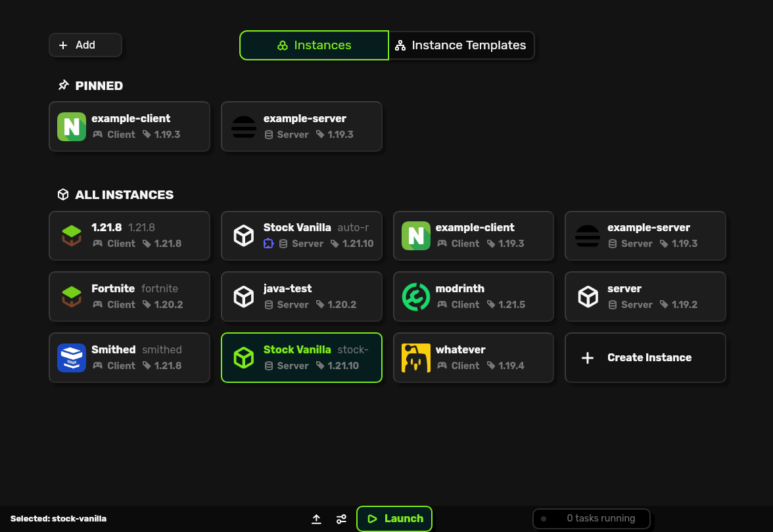Click the burger icon on pinned example-server
This screenshot has width=773, height=532.
tap(243, 127)
